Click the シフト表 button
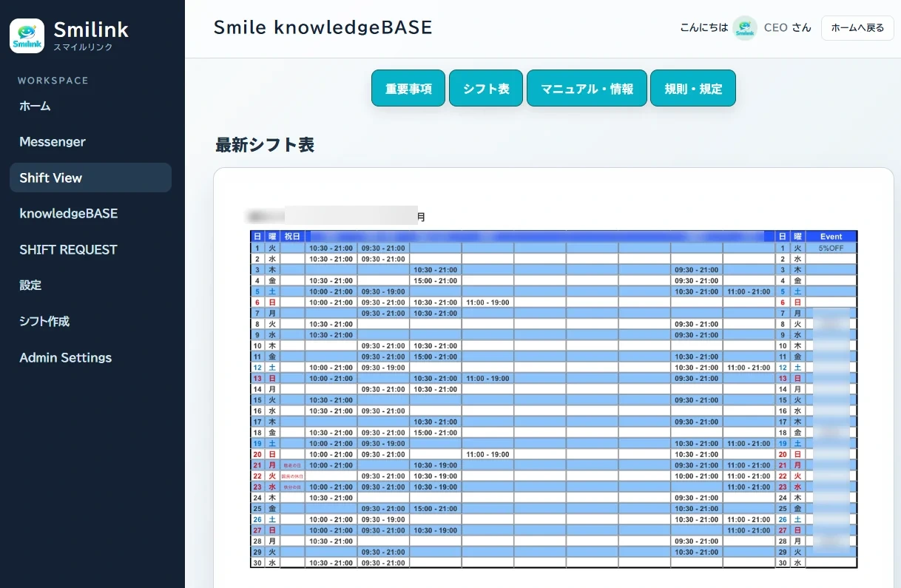This screenshot has height=588, width=901. [x=486, y=89]
